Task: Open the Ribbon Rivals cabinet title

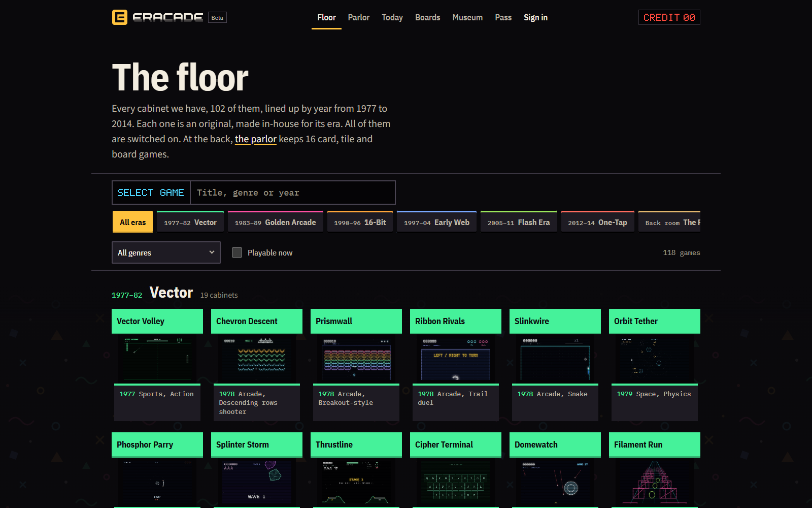Action: pyautogui.click(x=456, y=321)
